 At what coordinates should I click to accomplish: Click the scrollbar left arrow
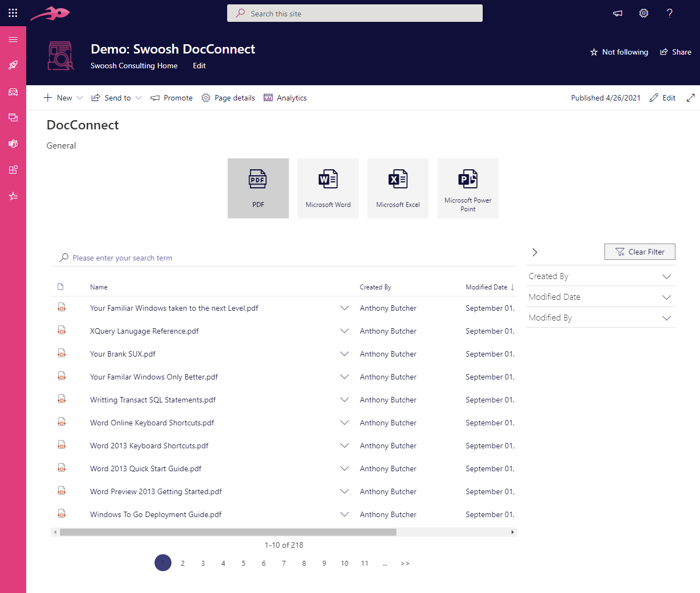tap(55, 532)
